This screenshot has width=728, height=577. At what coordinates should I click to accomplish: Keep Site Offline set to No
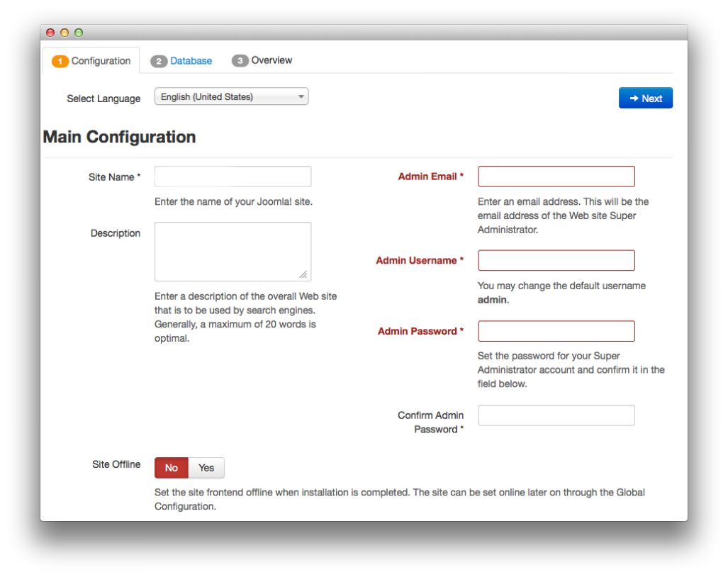tap(171, 468)
